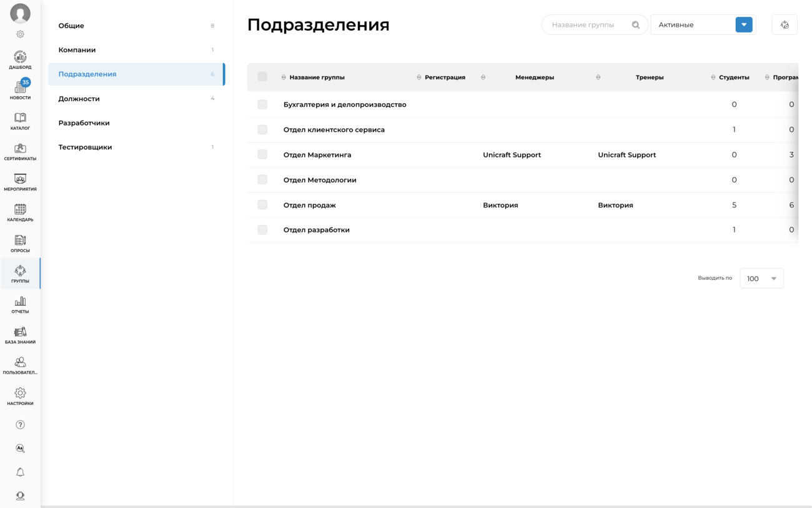The image size is (812, 508).
Task: Click the user avatar icon
Action: pyautogui.click(x=20, y=13)
